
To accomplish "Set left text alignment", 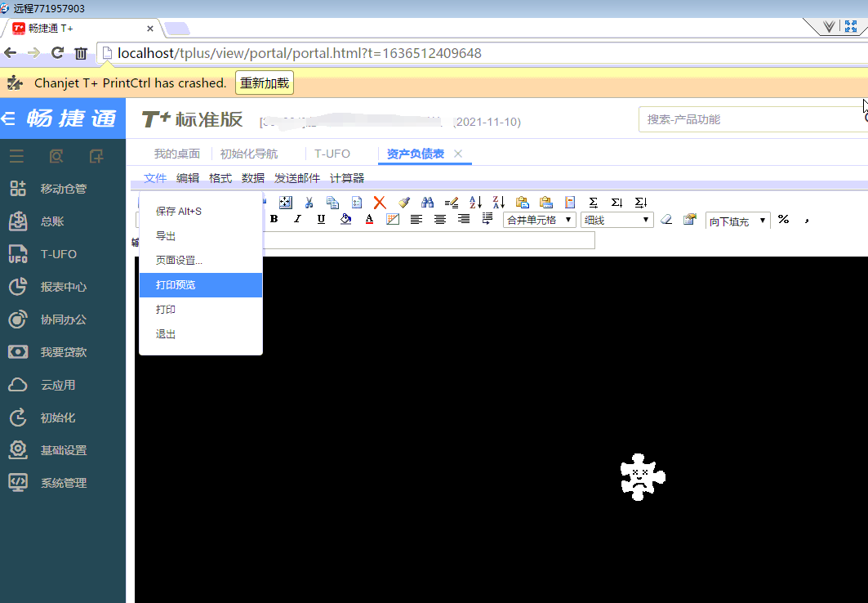I will 416,219.
